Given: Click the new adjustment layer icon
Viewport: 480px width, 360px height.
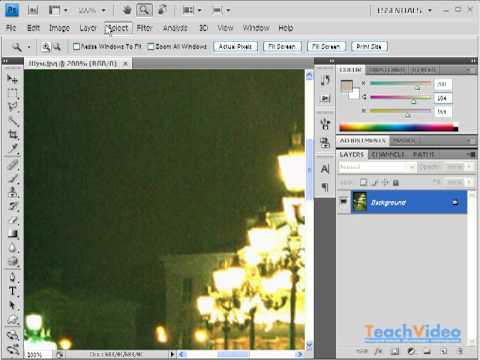Looking at the screenshot, I should (411, 351).
